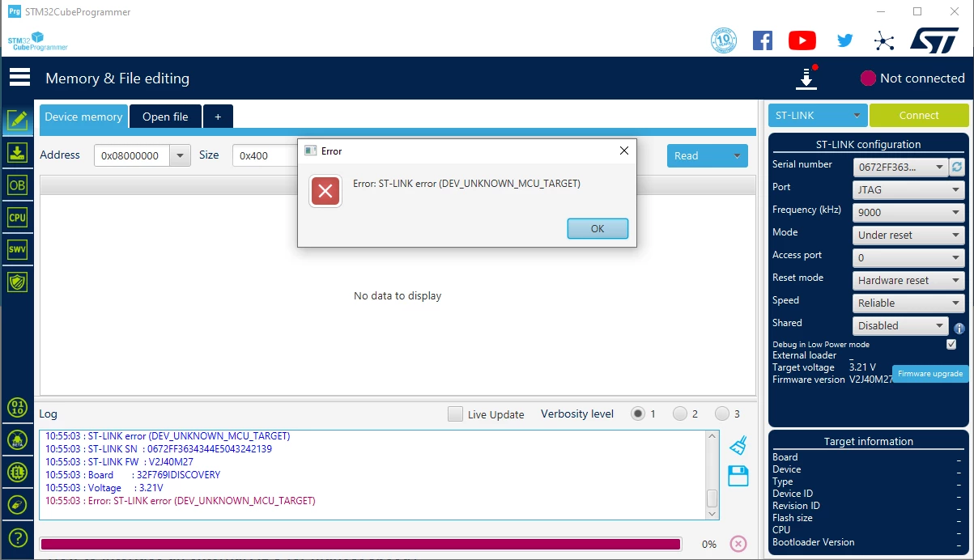This screenshot has width=974, height=560.
Task: Open the sidebar icon above the help button
Action: coord(18,505)
